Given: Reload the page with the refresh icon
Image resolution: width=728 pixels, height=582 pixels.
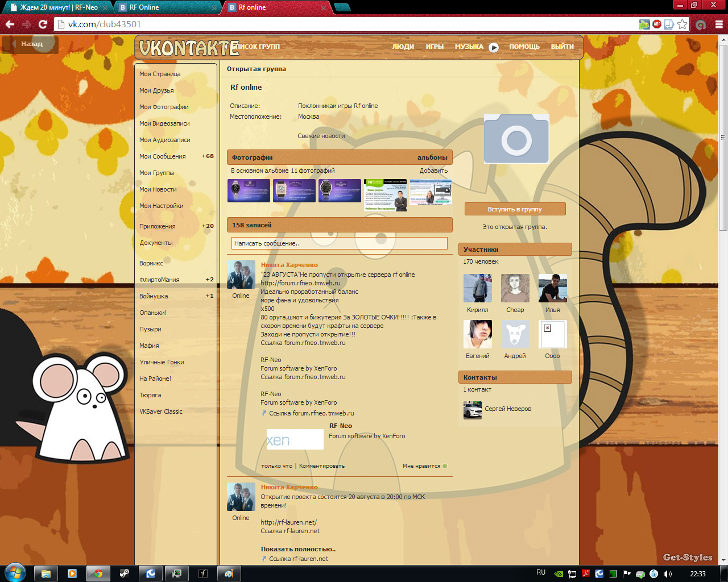Looking at the screenshot, I should [x=43, y=24].
